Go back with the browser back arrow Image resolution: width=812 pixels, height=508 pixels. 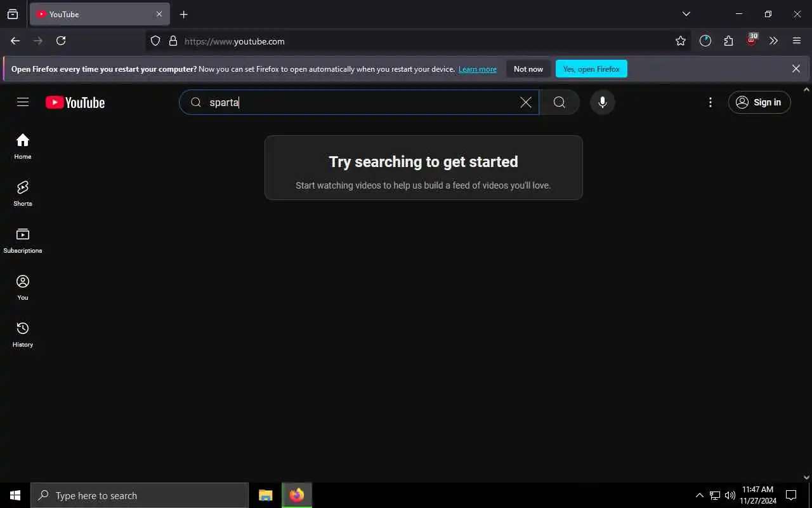pyautogui.click(x=15, y=41)
